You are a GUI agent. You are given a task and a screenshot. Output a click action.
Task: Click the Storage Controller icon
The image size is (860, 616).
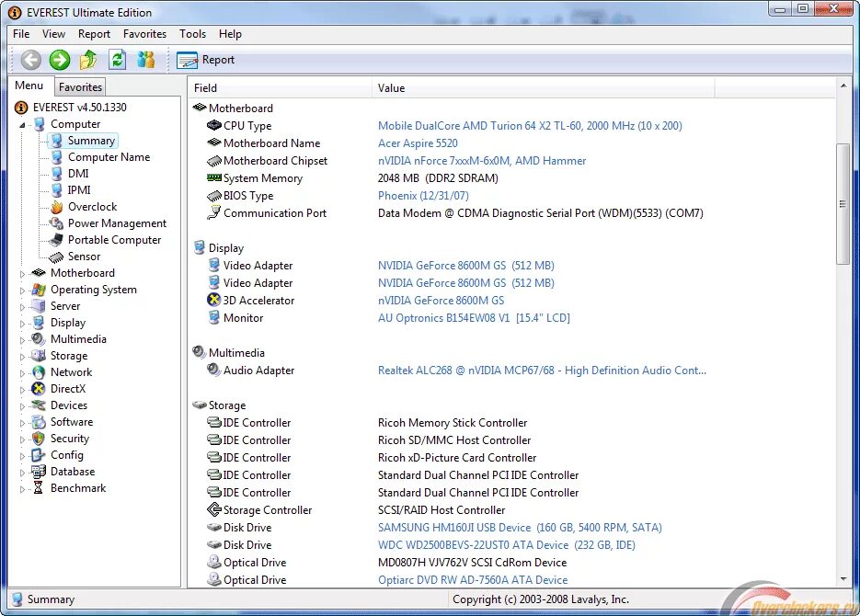tap(214, 509)
